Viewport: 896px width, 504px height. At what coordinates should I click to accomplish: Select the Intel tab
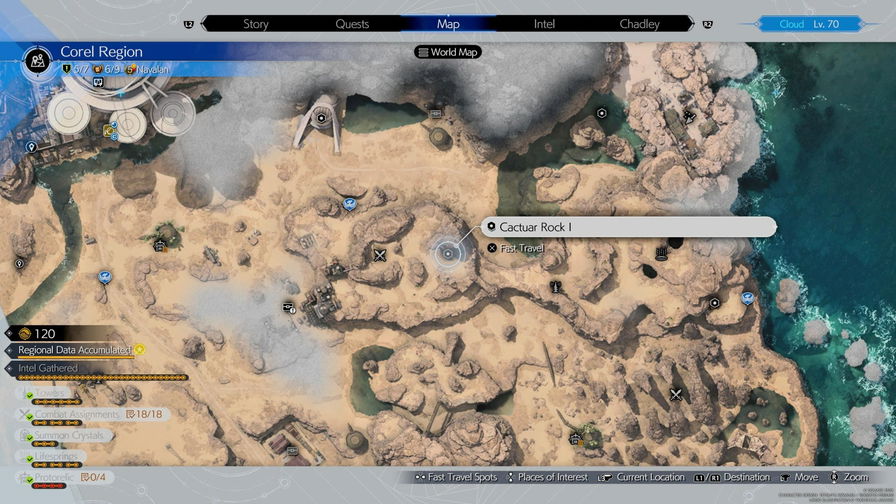click(x=544, y=24)
